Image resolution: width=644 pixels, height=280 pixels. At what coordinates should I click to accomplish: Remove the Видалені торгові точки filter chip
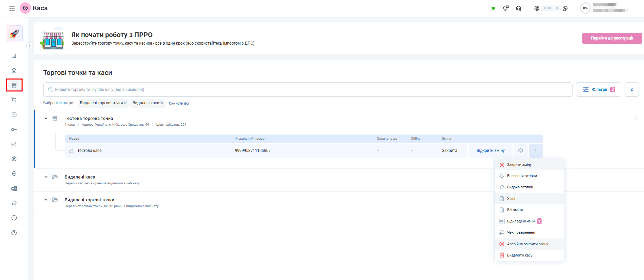(x=125, y=103)
